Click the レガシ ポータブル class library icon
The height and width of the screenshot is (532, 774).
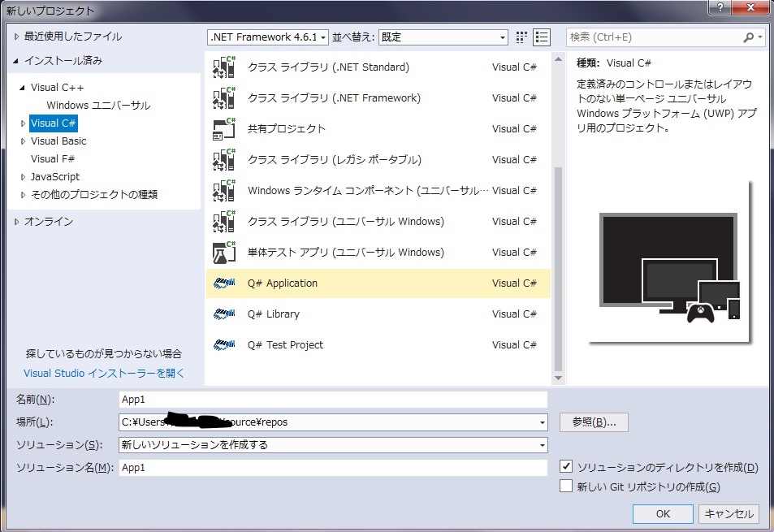click(x=224, y=159)
